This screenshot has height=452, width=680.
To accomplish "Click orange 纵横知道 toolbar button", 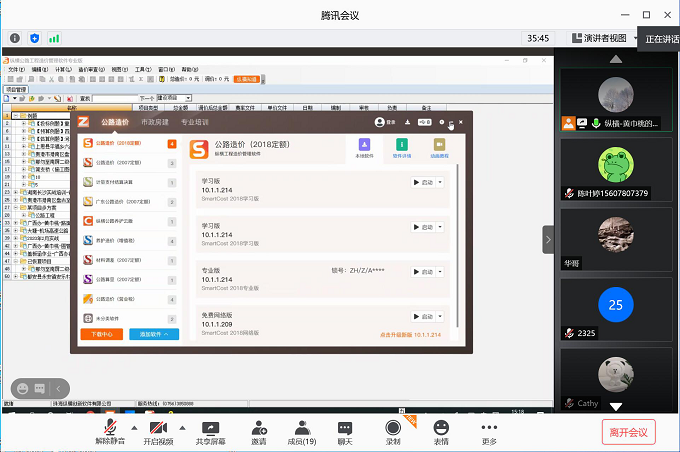I will [x=247, y=79].
